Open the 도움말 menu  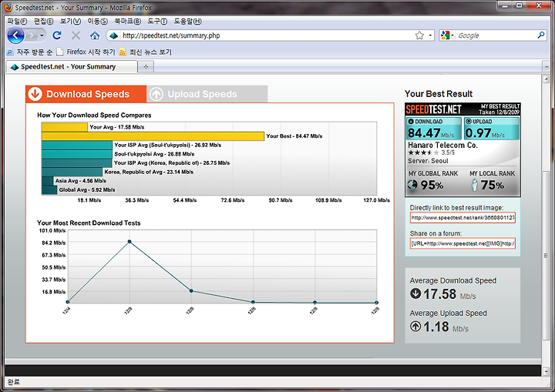(x=187, y=22)
